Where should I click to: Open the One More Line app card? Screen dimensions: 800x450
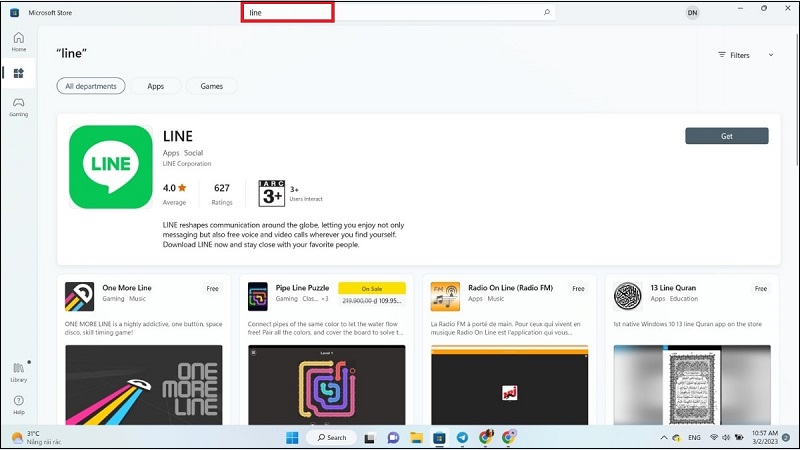[x=144, y=300]
